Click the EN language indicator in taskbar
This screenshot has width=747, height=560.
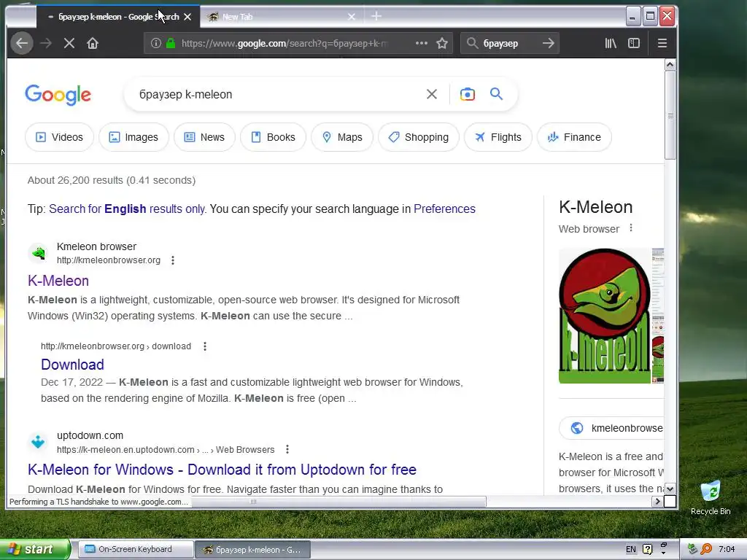pos(631,549)
